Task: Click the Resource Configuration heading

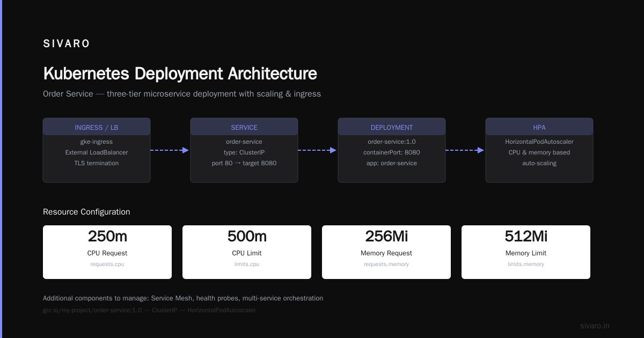Action: point(86,212)
